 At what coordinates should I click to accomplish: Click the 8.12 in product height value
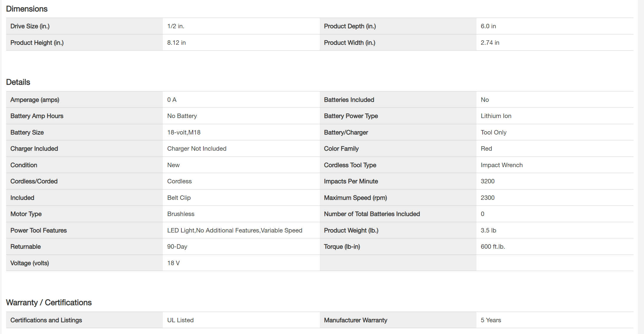[x=176, y=43]
